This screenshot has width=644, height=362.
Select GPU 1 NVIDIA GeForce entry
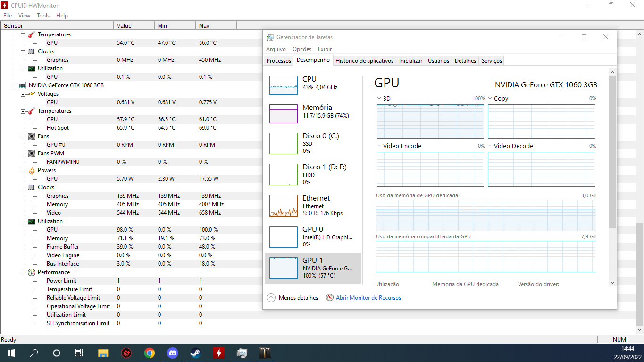click(x=313, y=268)
